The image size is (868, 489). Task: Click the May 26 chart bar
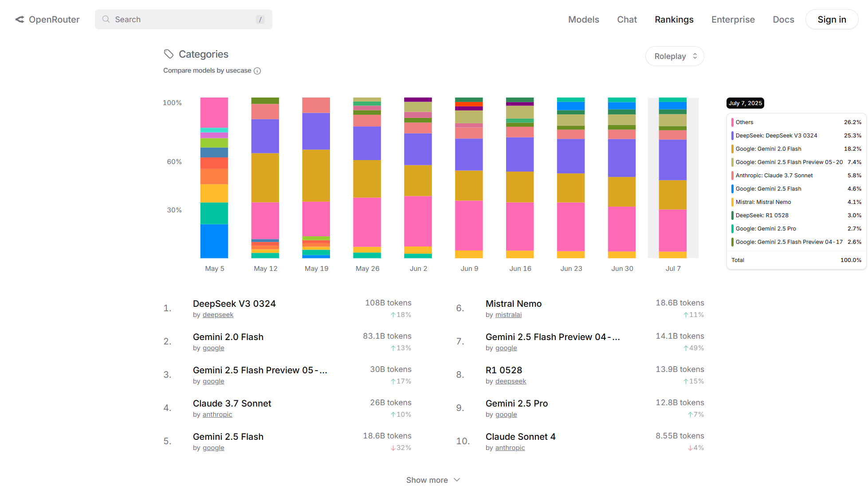(367, 178)
